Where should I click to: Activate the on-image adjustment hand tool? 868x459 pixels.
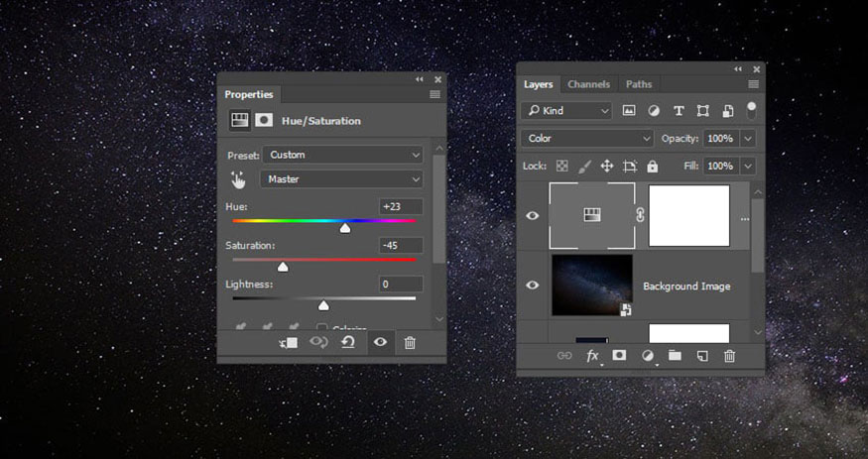[x=238, y=179]
